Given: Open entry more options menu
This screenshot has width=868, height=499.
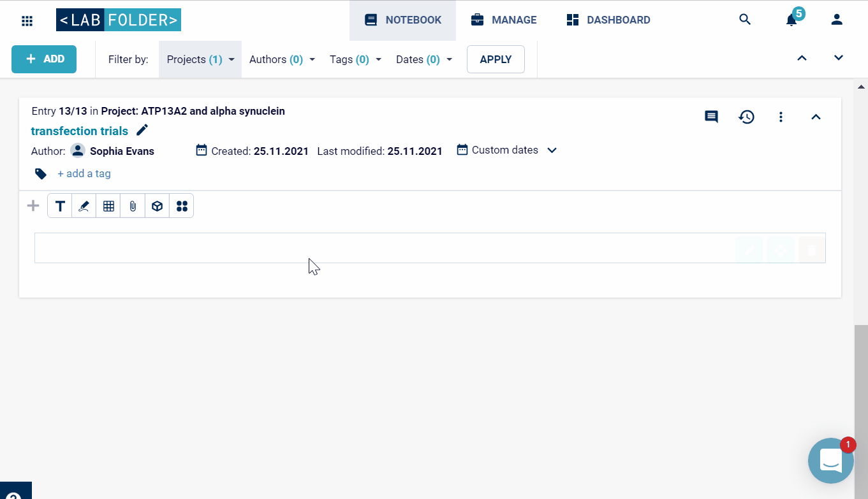Looking at the screenshot, I should [x=781, y=117].
